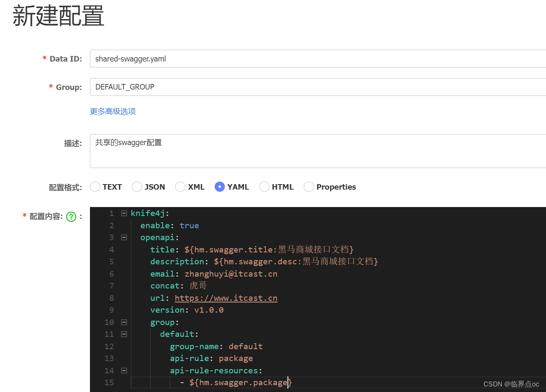Click line number 13 in the gutter
The width and height of the screenshot is (546, 392).
coord(109,358)
